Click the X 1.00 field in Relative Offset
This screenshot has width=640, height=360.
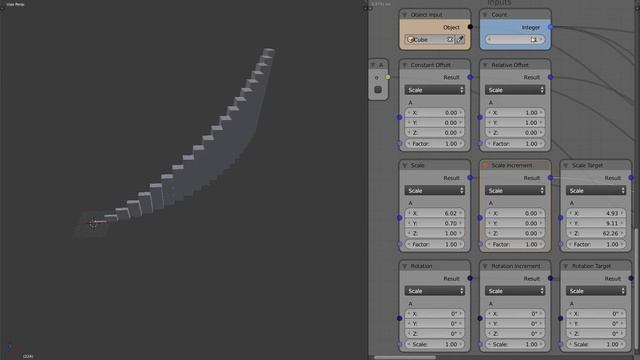pos(515,113)
